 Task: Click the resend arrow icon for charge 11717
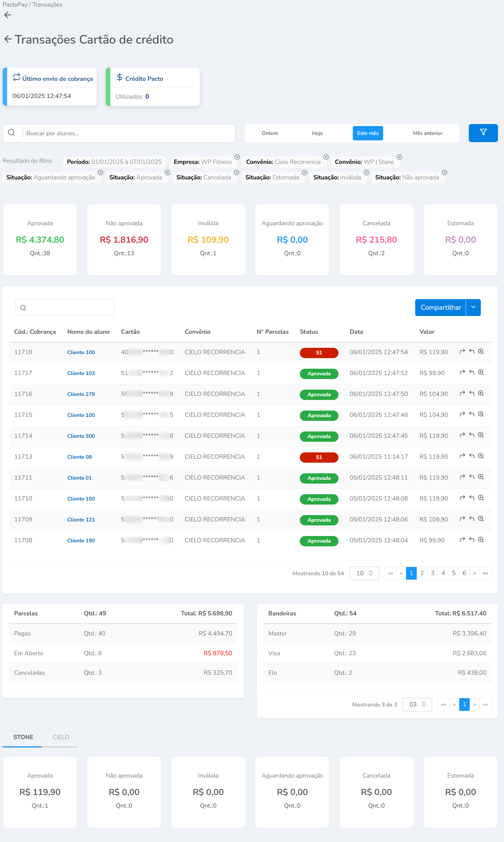pos(462,372)
